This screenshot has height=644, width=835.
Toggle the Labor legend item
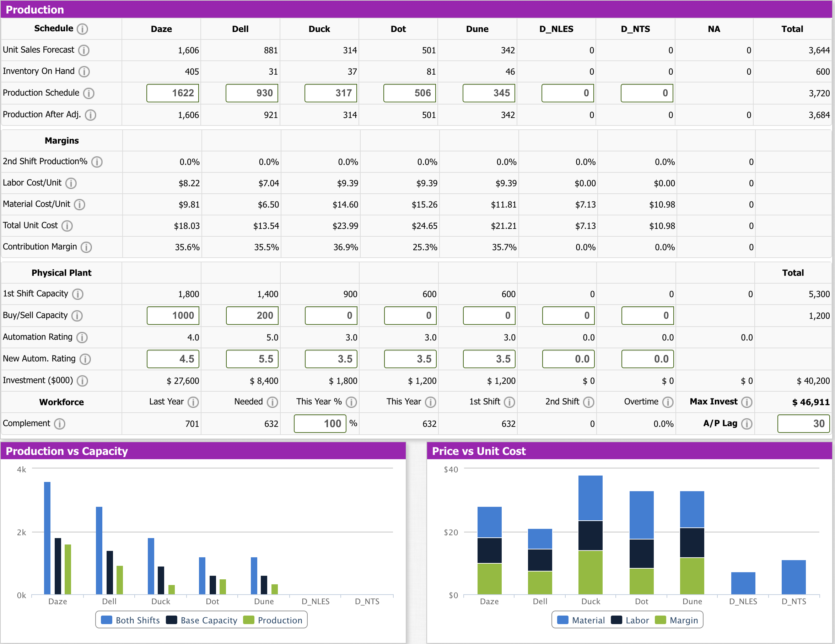point(630,620)
